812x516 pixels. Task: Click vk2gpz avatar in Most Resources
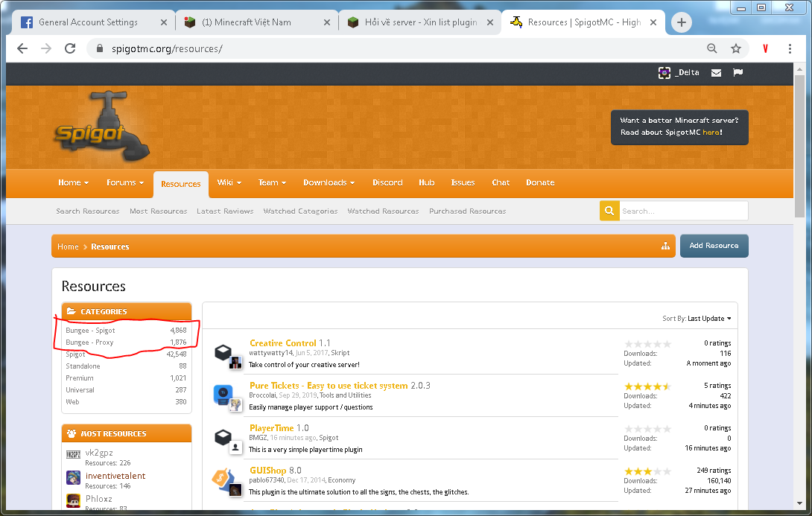click(x=73, y=454)
